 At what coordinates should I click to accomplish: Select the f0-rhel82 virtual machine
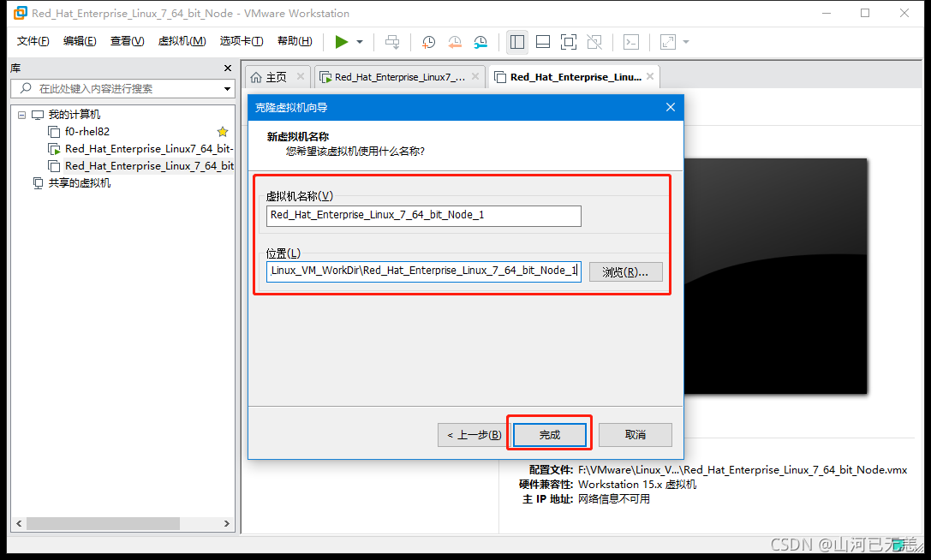click(x=87, y=132)
